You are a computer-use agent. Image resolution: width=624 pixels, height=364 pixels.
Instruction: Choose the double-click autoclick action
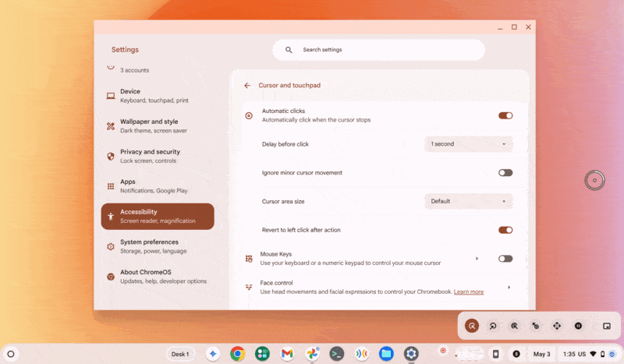point(514,326)
